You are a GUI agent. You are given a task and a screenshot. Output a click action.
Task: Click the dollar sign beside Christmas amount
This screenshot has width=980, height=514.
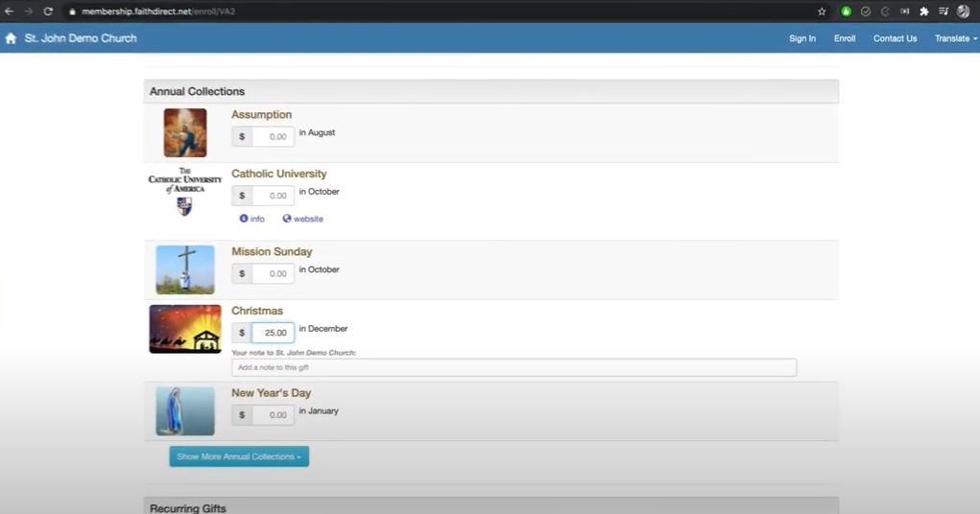(x=242, y=332)
